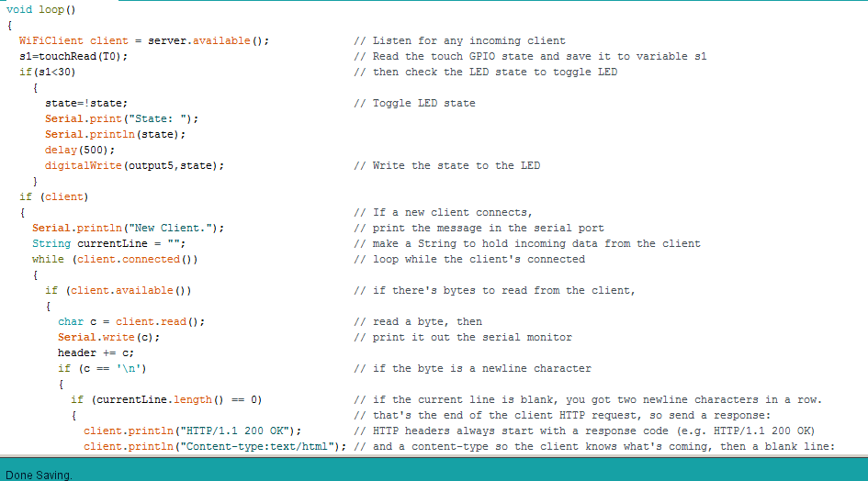The height and width of the screenshot is (481, 868).
Task: Click the "char c = client.read();" line
Action: coord(131,321)
